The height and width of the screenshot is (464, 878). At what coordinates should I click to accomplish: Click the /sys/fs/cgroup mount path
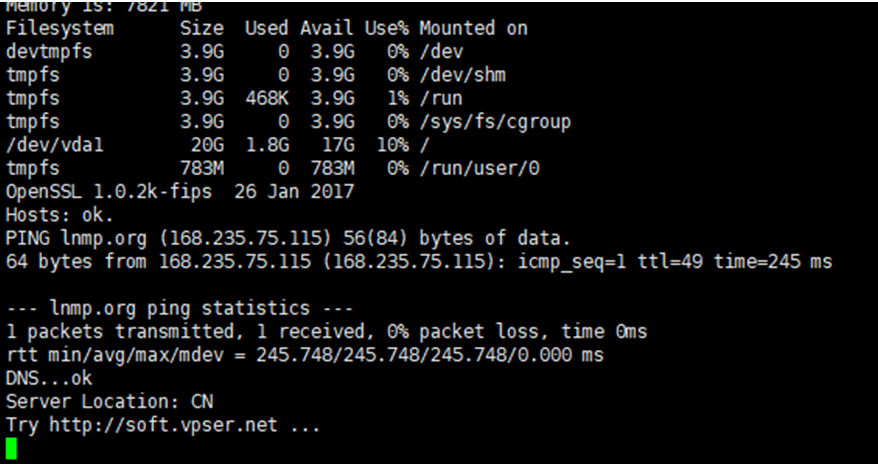click(495, 121)
